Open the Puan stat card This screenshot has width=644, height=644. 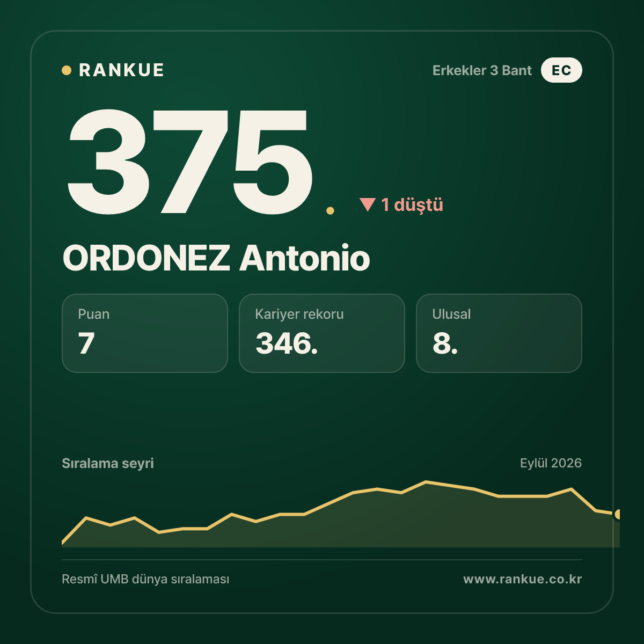(x=145, y=333)
